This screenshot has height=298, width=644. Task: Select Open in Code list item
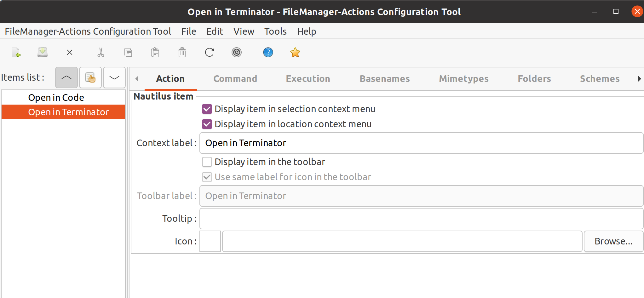63,98
